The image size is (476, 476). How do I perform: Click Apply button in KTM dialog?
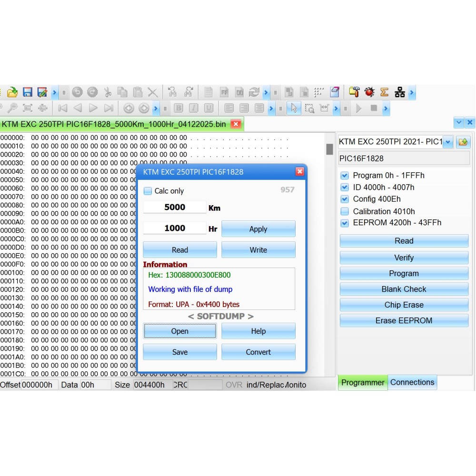click(258, 228)
